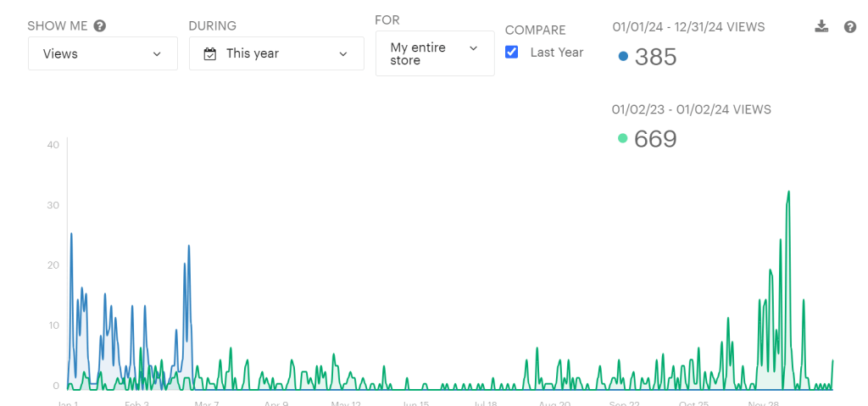The height and width of the screenshot is (406, 868).
Task: Uncheck the Compare Last Year checkbox
Action: 512,53
